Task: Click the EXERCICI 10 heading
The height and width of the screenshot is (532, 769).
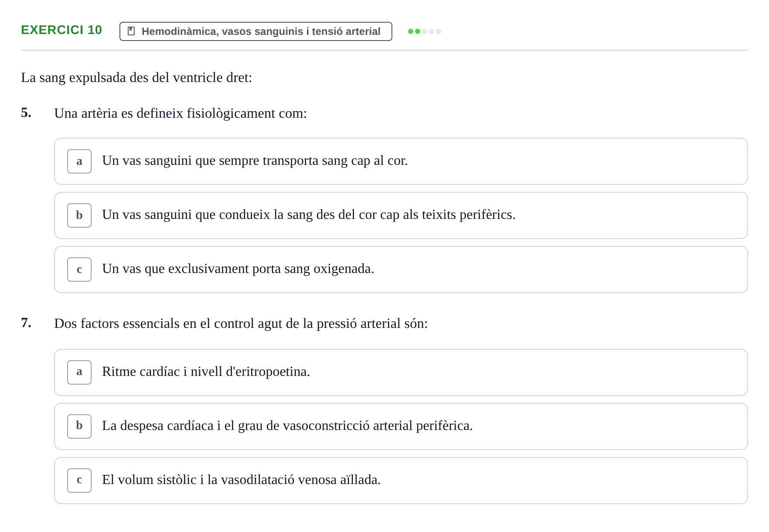Action: pos(61,30)
